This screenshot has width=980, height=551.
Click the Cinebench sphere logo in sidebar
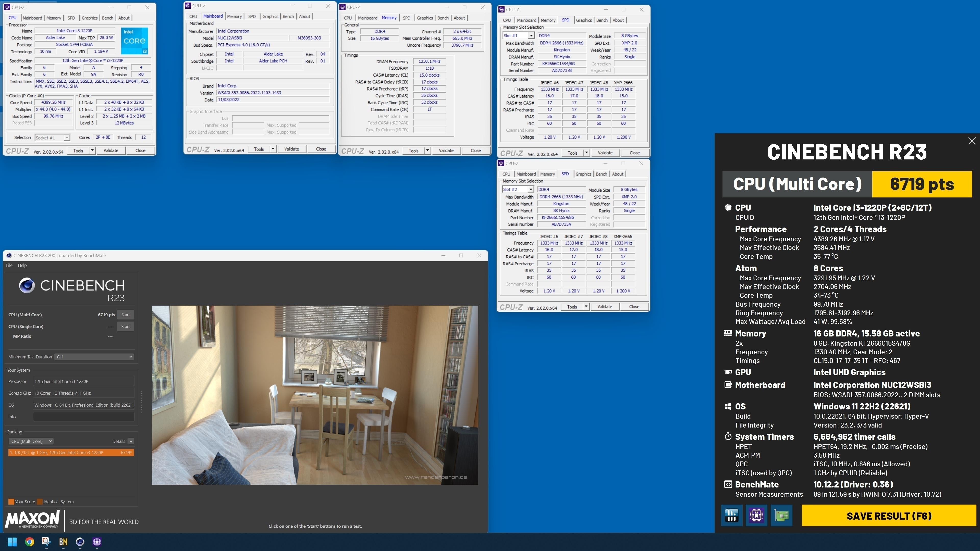(27, 285)
